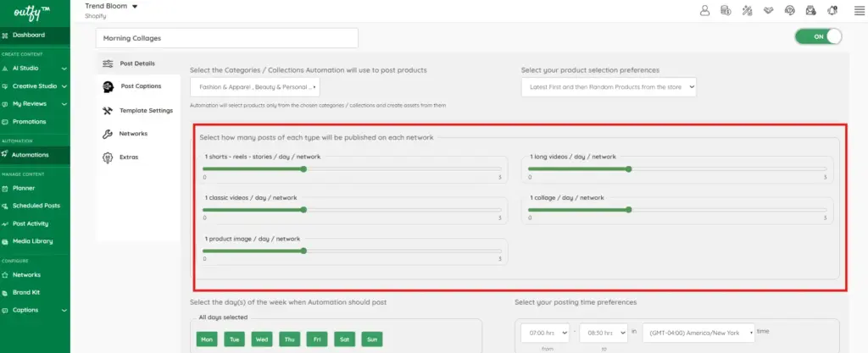The image size is (868, 353).
Task: Open the notifications bell icon
Action: (832, 10)
